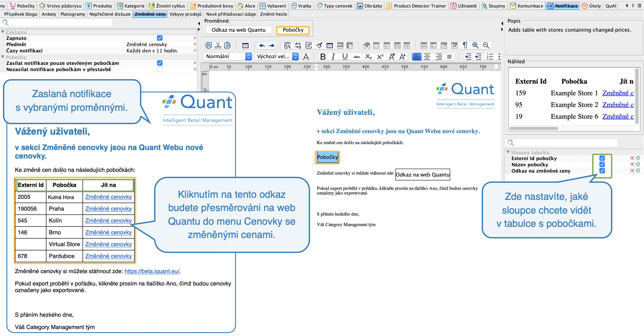The height and width of the screenshot is (336, 644).
Task: Click the Copy icon in editor toolbar
Action: click(208, 45)
